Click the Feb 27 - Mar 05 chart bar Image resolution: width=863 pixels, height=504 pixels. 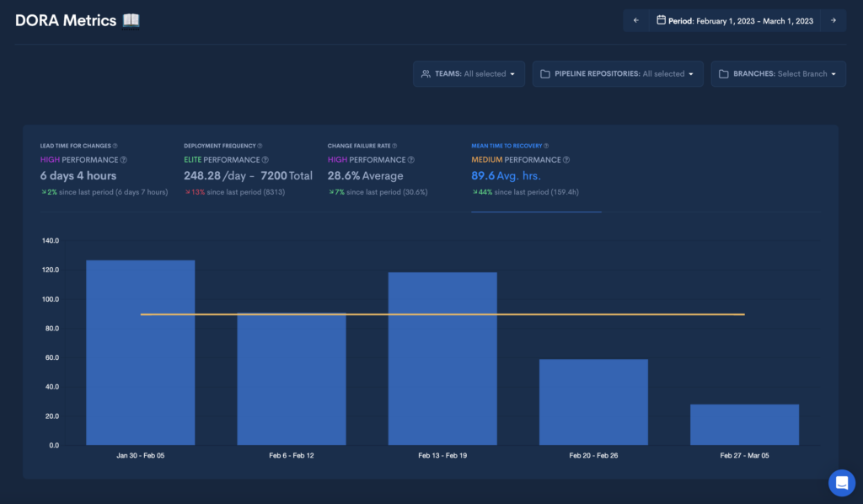745,425
